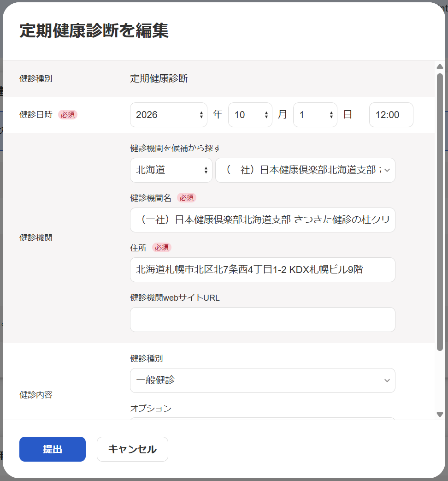448x481 pixels.
Task: Click the 健診機関名 input field
Action: [262, 220]
